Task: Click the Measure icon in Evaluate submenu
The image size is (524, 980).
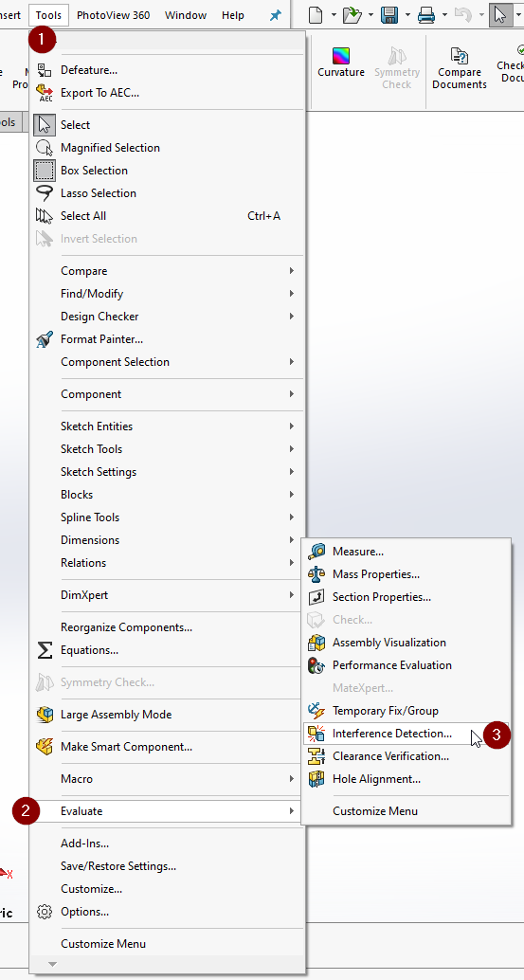Action: 316,552
